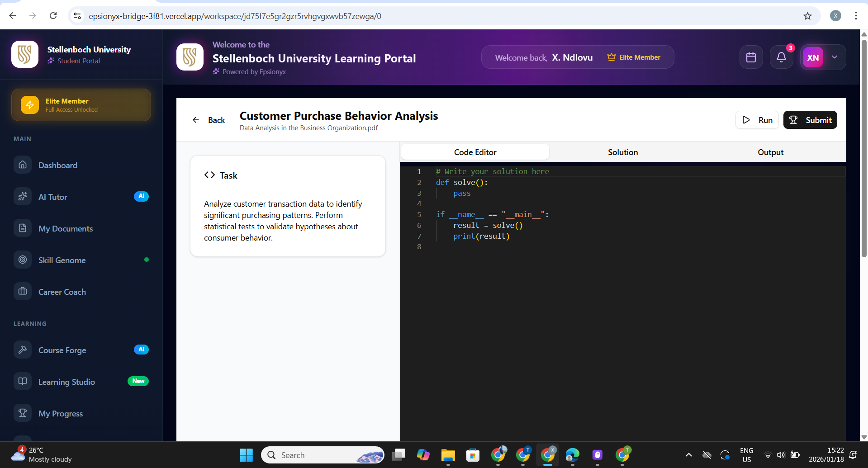This screenshot has height=468, width=868.
Task: Click the battery tray icon
Action: click(x=795, y=455)
